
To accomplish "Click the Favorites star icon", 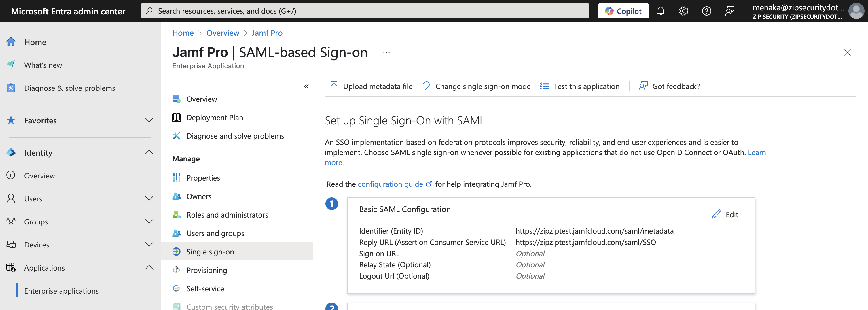I will [11, 120].
